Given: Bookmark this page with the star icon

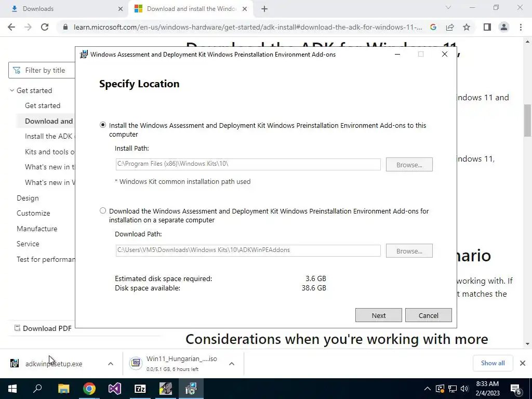Looking at the screenshot, I should [467, 27].
